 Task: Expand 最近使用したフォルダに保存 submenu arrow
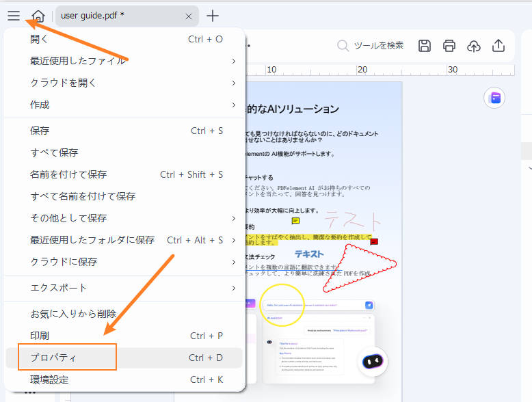click(x=233, y=240)
